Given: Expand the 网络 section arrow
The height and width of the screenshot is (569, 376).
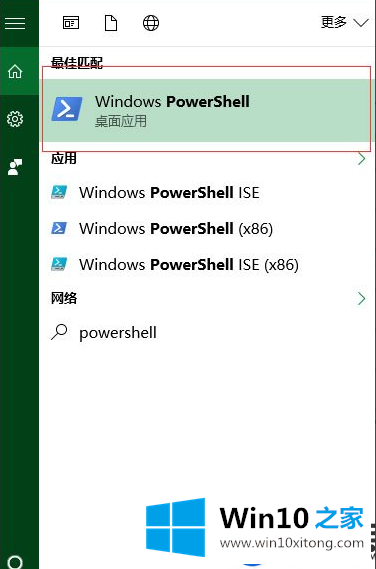Looking at the screenshot, I should (x=361, y=299).
